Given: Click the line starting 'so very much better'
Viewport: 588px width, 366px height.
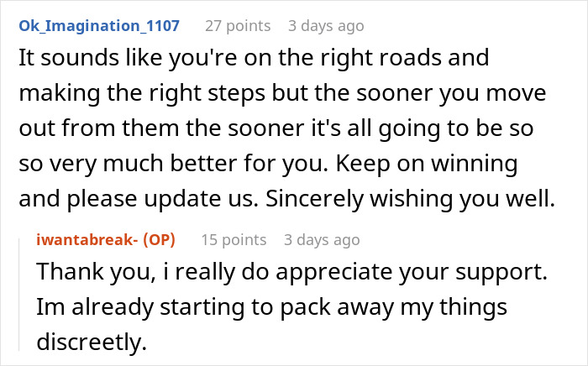Looking at the screenshot, I should (x=268, y=164).
